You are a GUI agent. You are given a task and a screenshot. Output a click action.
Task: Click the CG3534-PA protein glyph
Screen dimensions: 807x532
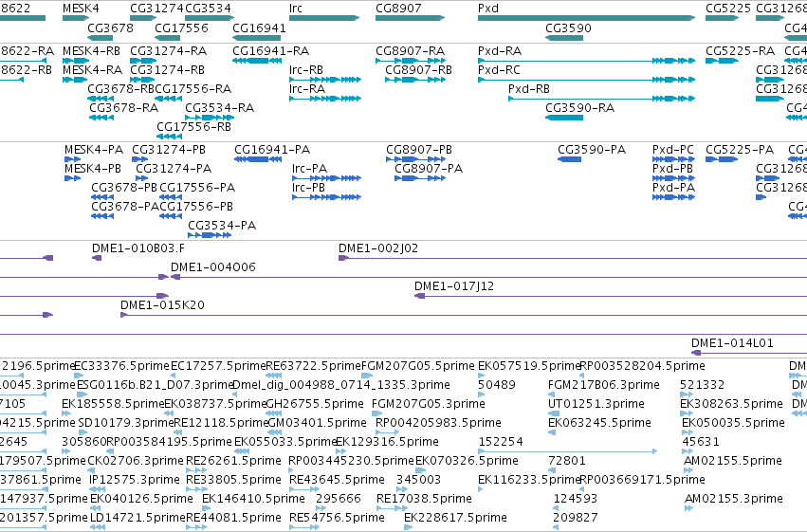point(210,235)
